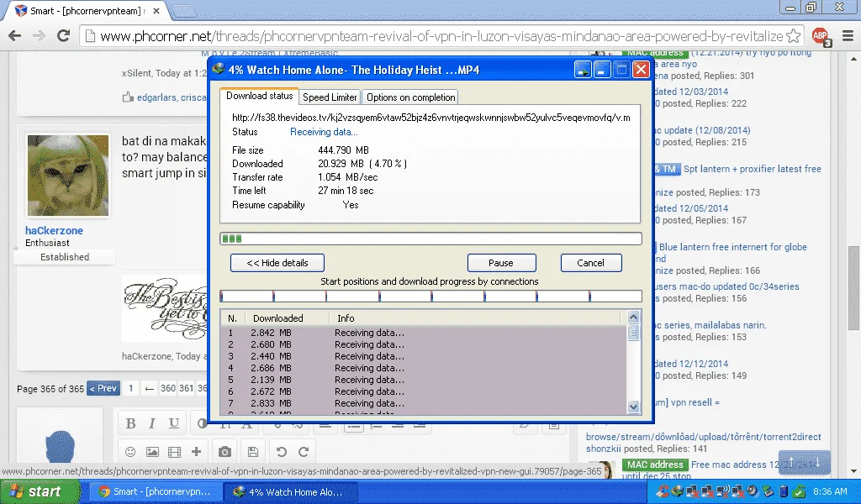Save draft using the floppy disk icon
The width and height of the screenshot is (861, 504).
point(252,452)
